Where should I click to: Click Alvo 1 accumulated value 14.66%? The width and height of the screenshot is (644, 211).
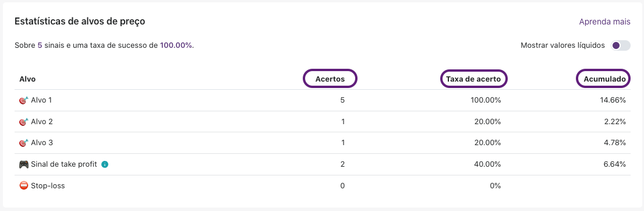pos(613,100)
